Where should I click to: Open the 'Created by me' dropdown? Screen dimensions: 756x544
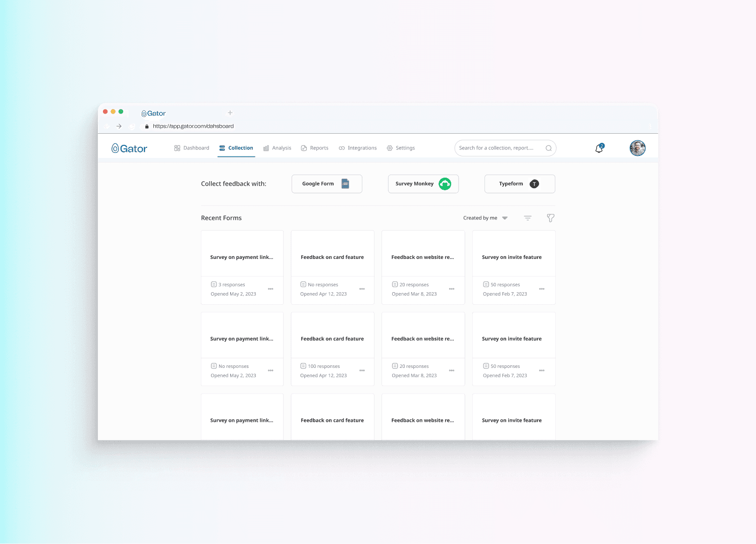pyautogui.click(x=485, y=217)
